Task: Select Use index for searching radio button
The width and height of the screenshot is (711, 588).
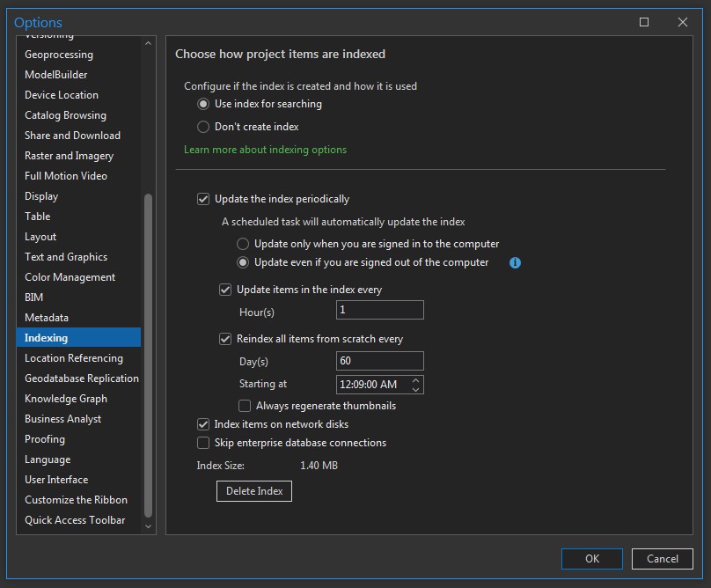Action: click(203, 104)
